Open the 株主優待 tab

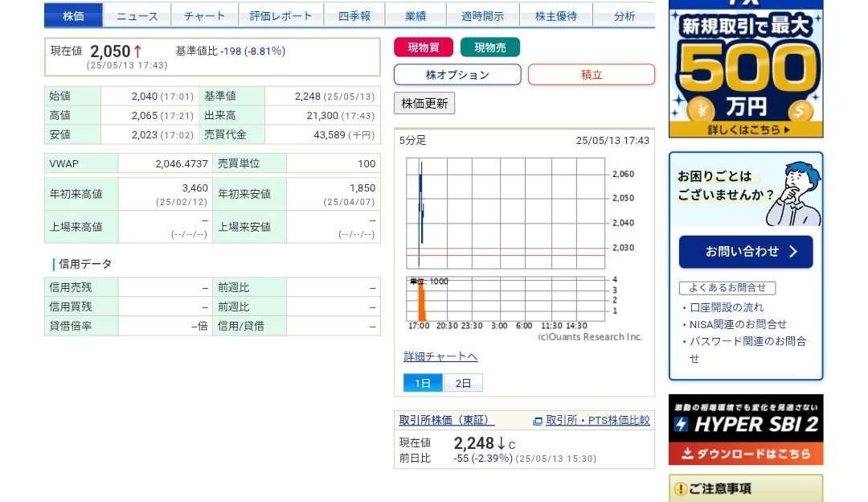[556, 16]
